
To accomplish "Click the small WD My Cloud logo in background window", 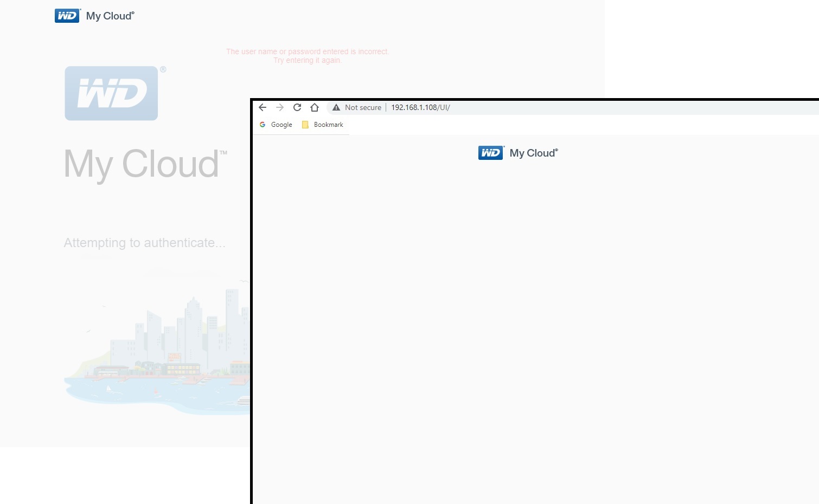I will [94, 16].
